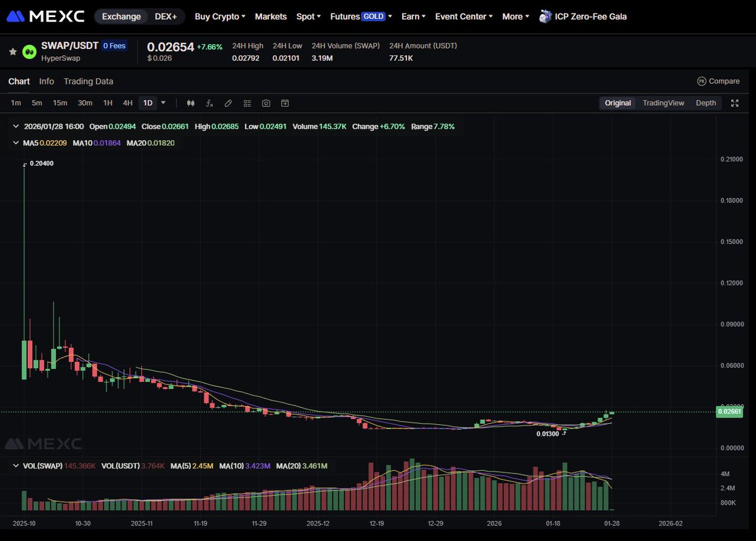Screen dimensions: 756x541
Task: Click the green 0.02661 current price tag
Action: point(728,412)
